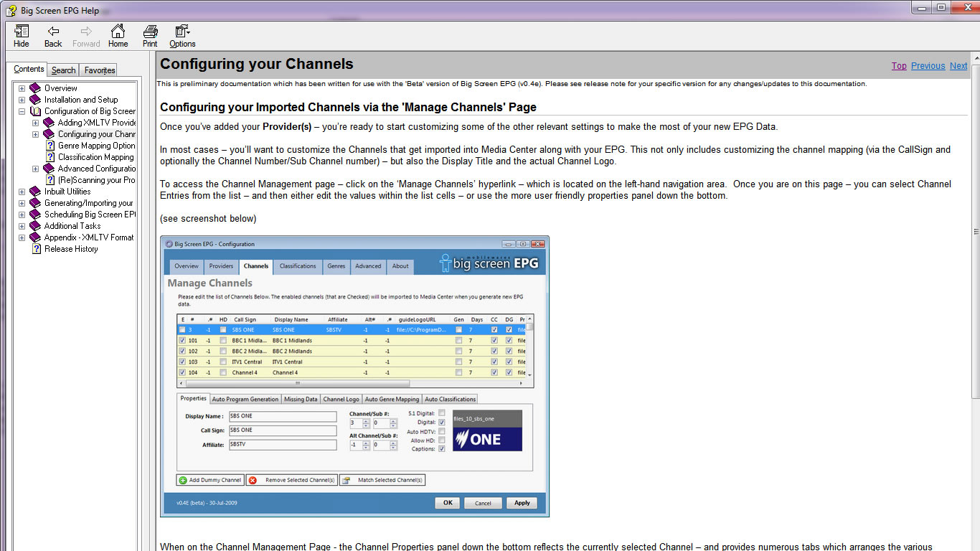This screenshot has width=980, height=551.
Task: Toggle the enabled checkbox for channel 104 row
Action: 182,373
